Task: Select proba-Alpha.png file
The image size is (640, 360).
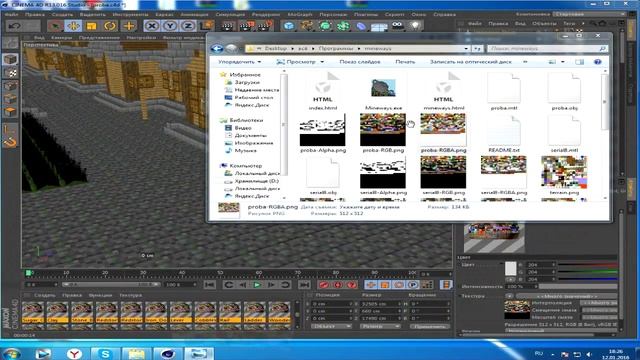Action: 322,133
